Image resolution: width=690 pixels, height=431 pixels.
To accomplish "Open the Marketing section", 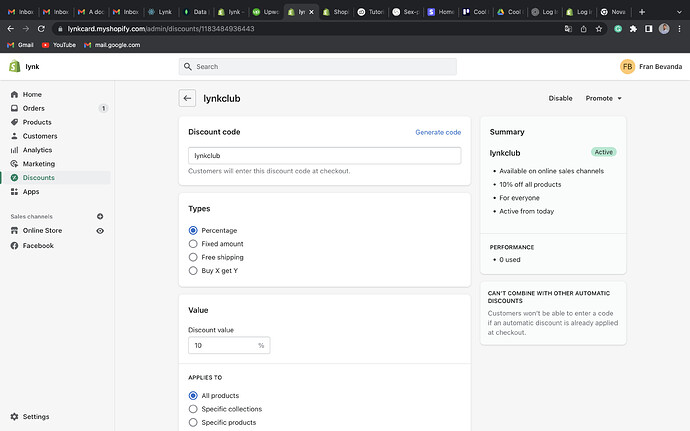I will tap(39, 164).
